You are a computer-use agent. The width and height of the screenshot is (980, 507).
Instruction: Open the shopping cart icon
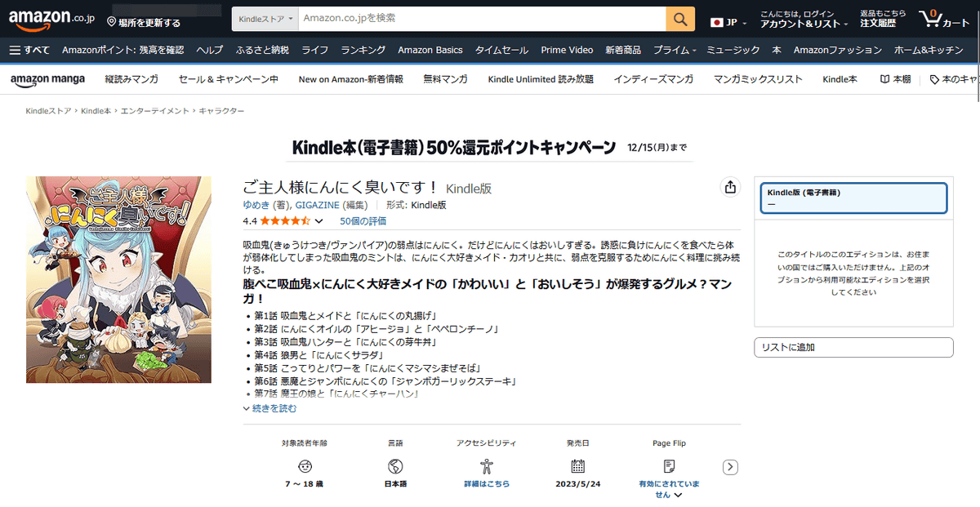pyautogui.click(x=943, y=19)
